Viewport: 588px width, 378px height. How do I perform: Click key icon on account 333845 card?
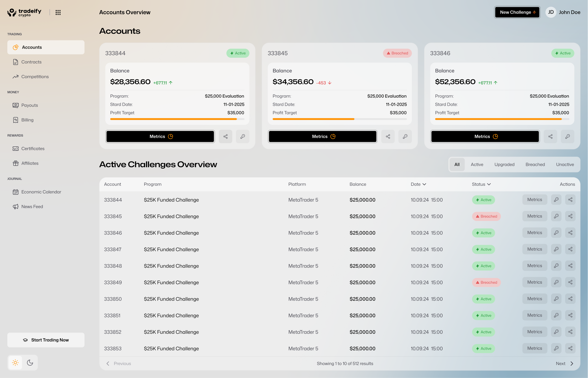coord(405,137)
